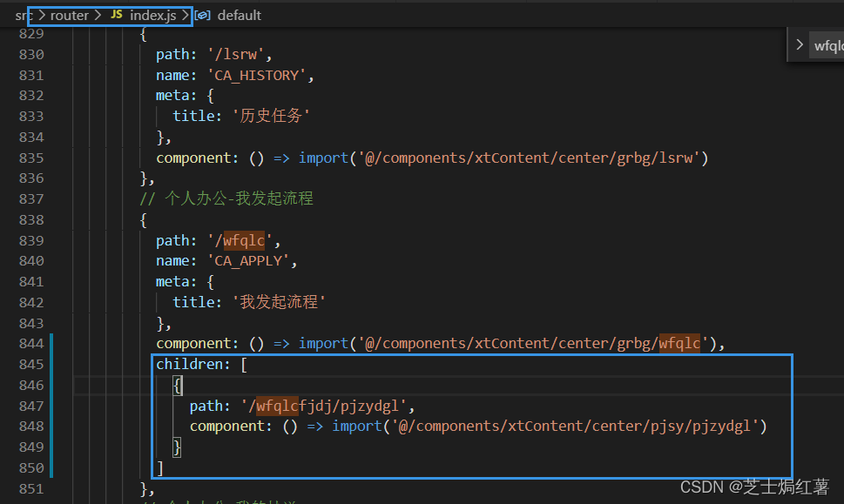Click the opening brace on line 846
This screenshot has width=844, height=504.
[x=177, y=385]
